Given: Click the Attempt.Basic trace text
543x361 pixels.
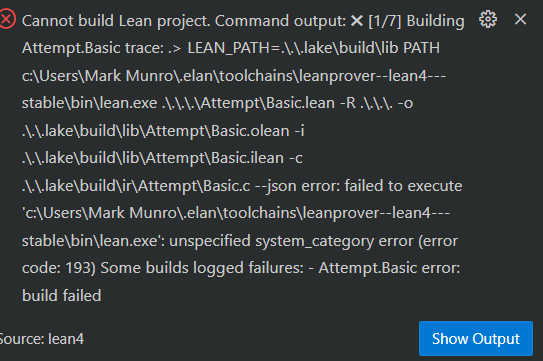Looking at the screenshot, I should (x=93, y=48).
